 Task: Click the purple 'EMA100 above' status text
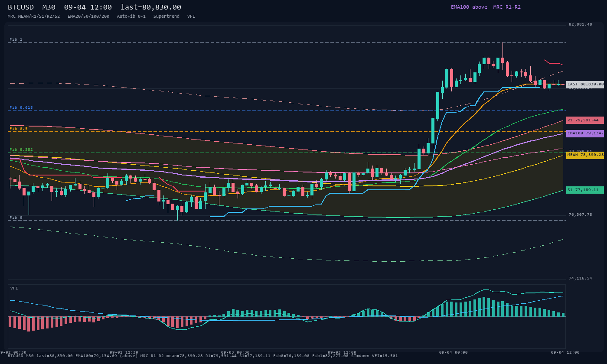tap(469, 7)
